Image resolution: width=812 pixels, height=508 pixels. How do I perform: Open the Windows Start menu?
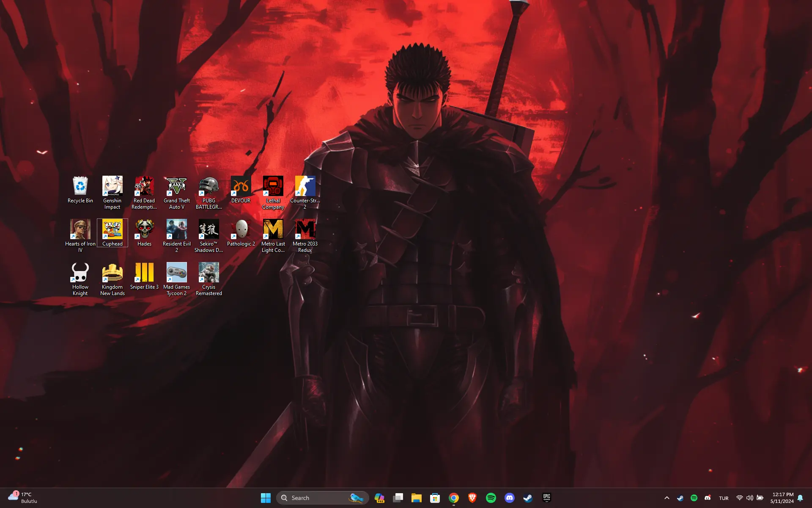[x=266, y=498]
